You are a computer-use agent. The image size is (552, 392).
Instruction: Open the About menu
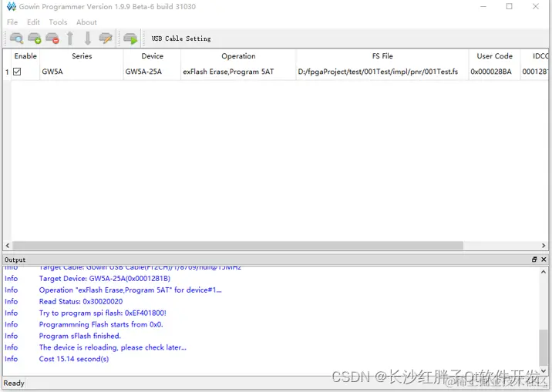tap(86, 22)
